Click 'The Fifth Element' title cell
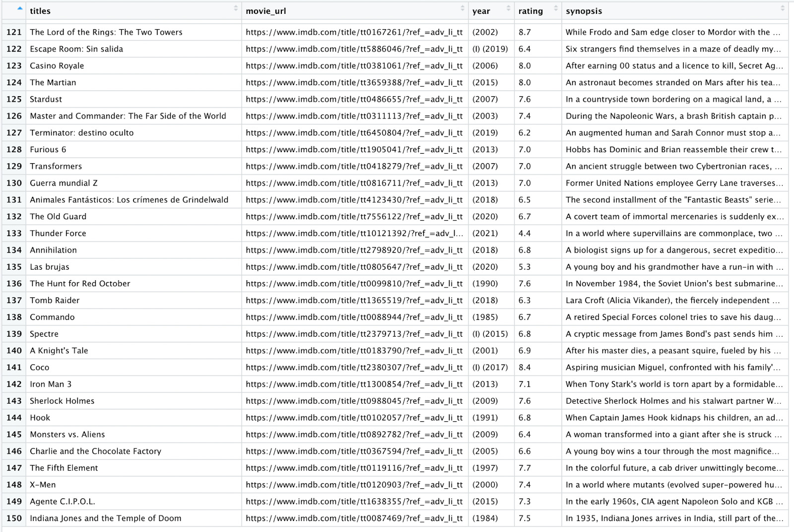This screenshot has height=532, width=794. [133, 468]
